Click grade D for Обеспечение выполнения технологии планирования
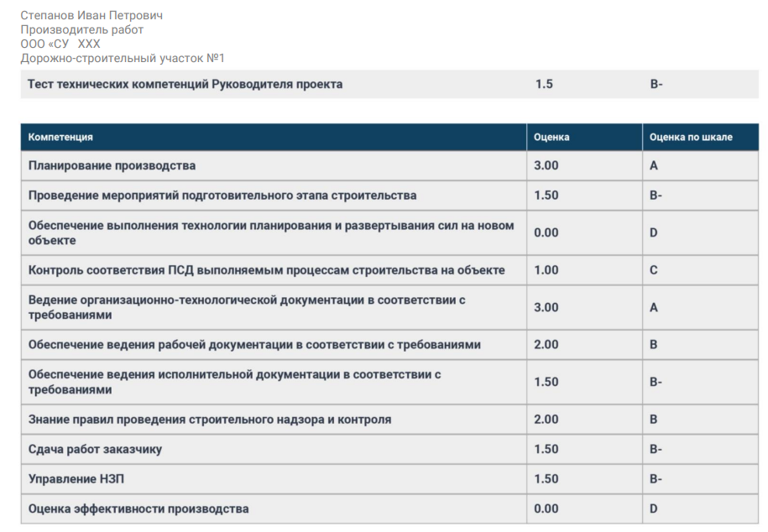This screenshot has width=768, height=532. [654, 232]
